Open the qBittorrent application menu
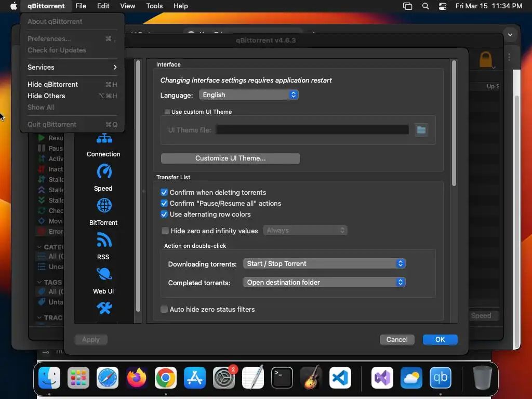The image size is (532, 399). [x=46, y=6]
